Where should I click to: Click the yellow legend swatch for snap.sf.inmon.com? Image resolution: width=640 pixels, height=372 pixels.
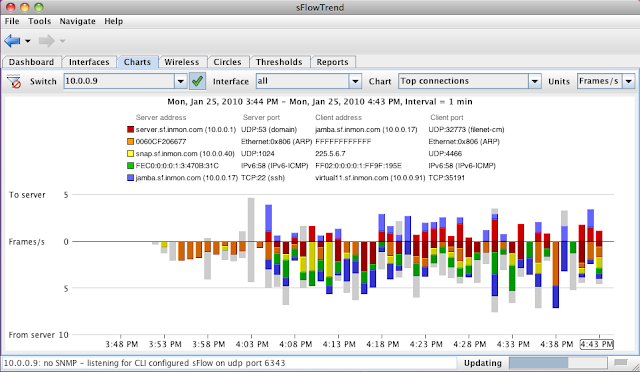tap(131, 154)
